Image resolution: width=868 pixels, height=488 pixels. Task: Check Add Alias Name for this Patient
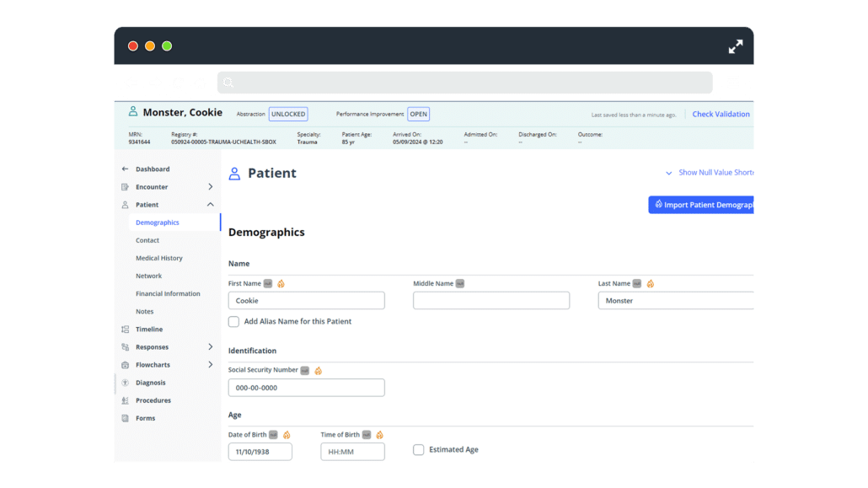(233, 321)
